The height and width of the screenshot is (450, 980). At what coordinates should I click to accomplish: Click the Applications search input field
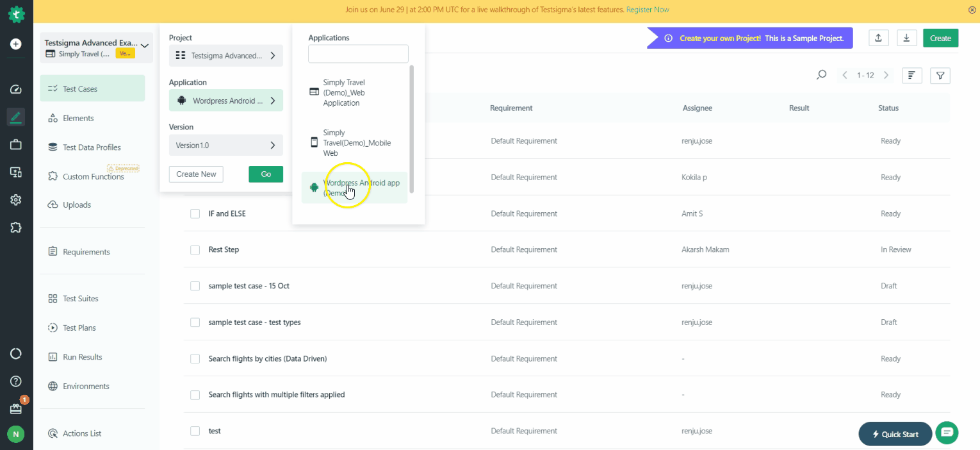point(358,54)
